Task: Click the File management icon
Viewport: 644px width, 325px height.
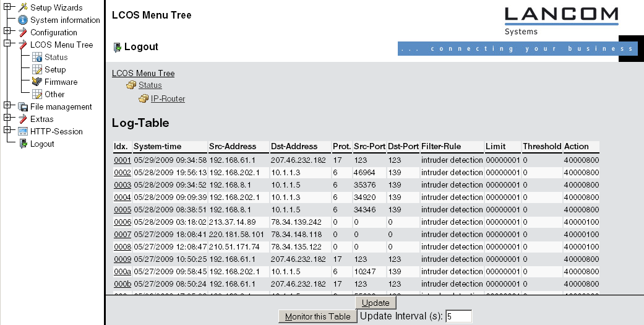Action: (x=23, y=106)
